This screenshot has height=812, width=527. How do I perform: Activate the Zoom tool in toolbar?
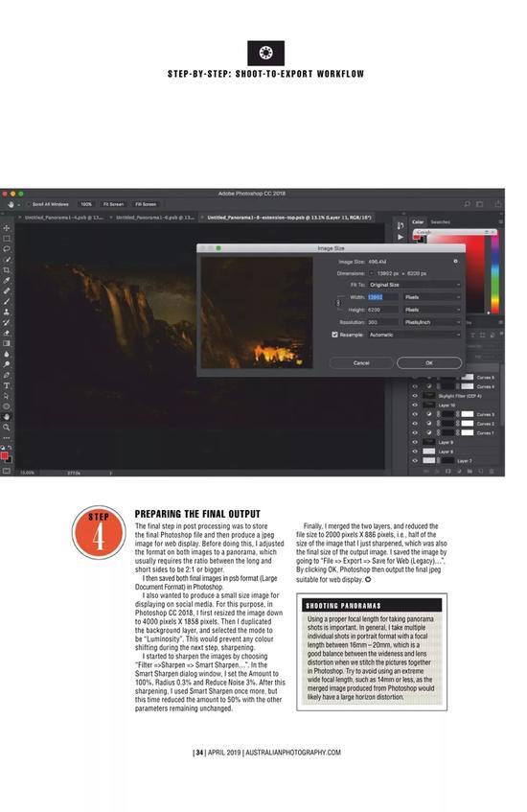coord(6,428)
